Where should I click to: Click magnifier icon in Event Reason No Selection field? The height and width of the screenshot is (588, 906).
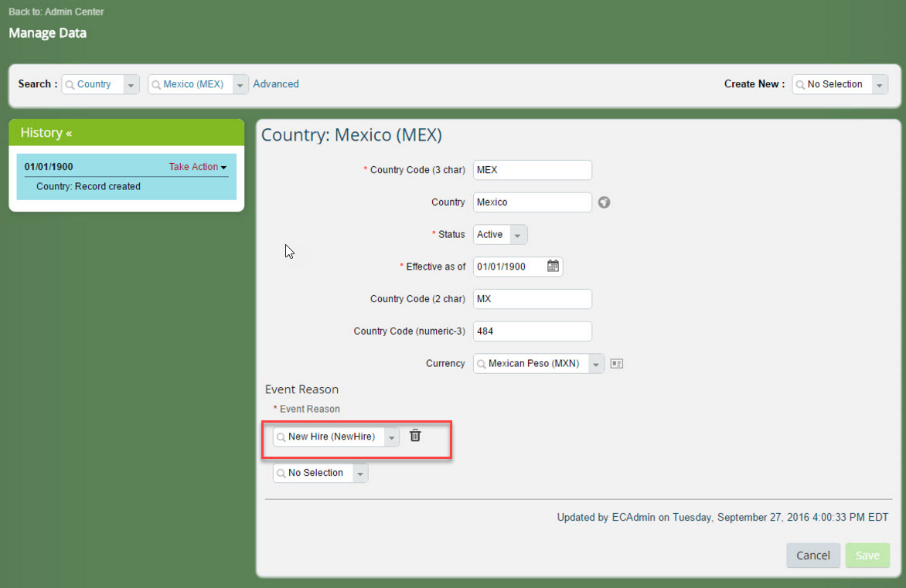pyautogui.click(x=281, y=474)
